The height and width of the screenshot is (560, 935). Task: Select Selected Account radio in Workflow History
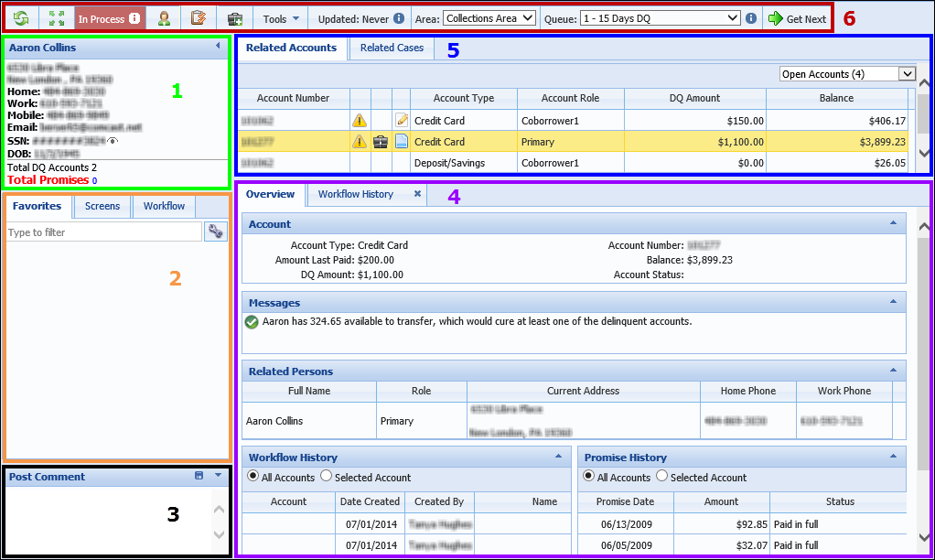coord(327,476)
